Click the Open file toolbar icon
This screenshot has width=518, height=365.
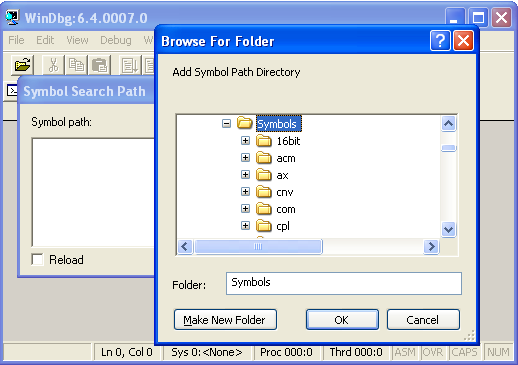[22, 65]
